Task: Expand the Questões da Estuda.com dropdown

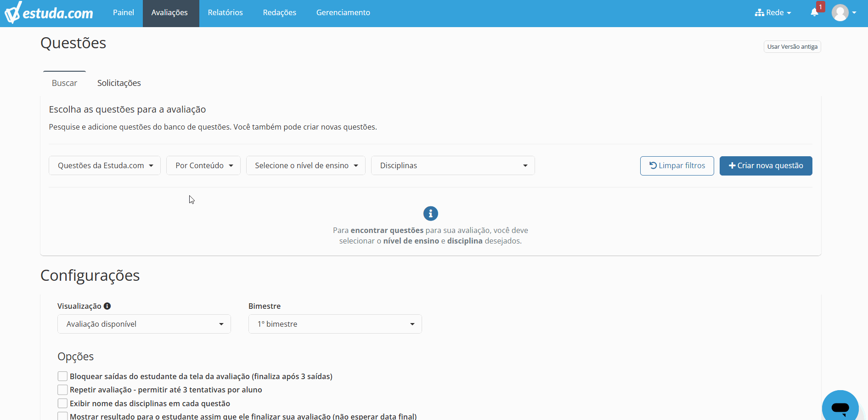Action: [105, 165]
